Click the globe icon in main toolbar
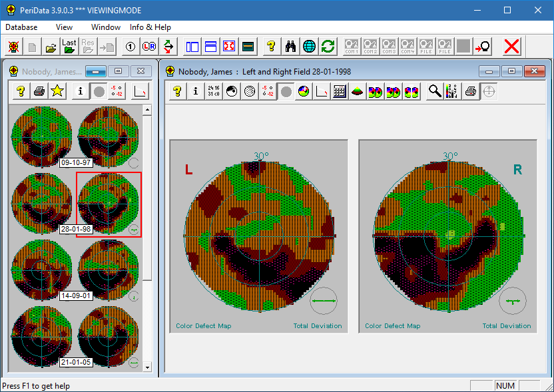Viewport: 554px width, 392px height. coord(309,46)
